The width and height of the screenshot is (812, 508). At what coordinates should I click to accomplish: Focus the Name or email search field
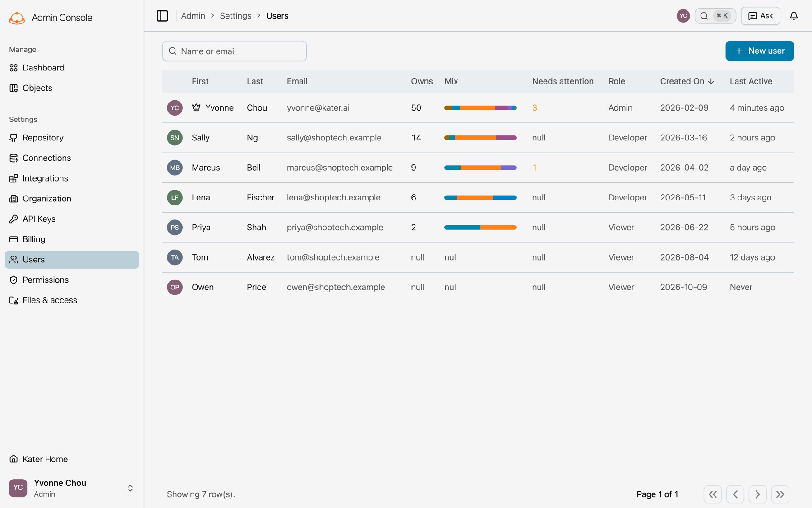(235, 51)
